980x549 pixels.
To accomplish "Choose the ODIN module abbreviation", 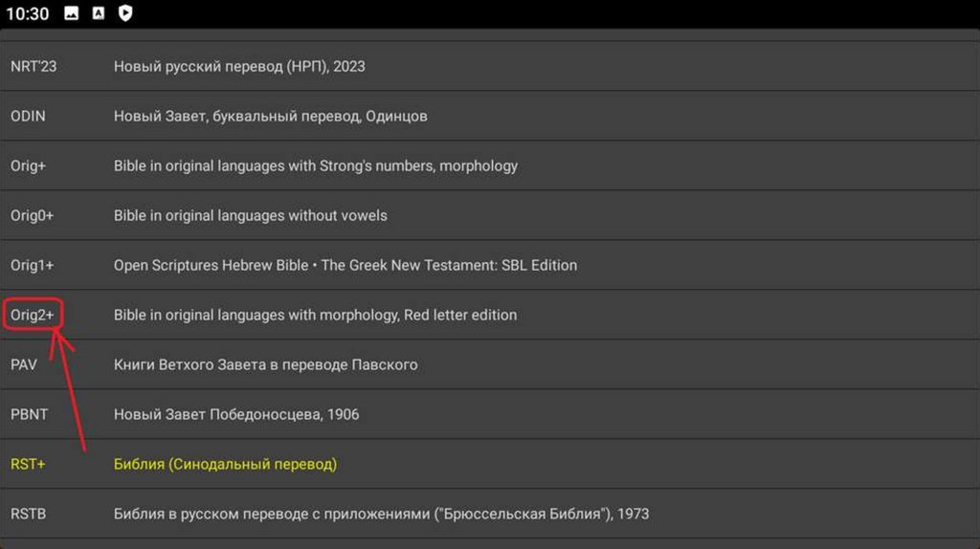I will (28, 117).
